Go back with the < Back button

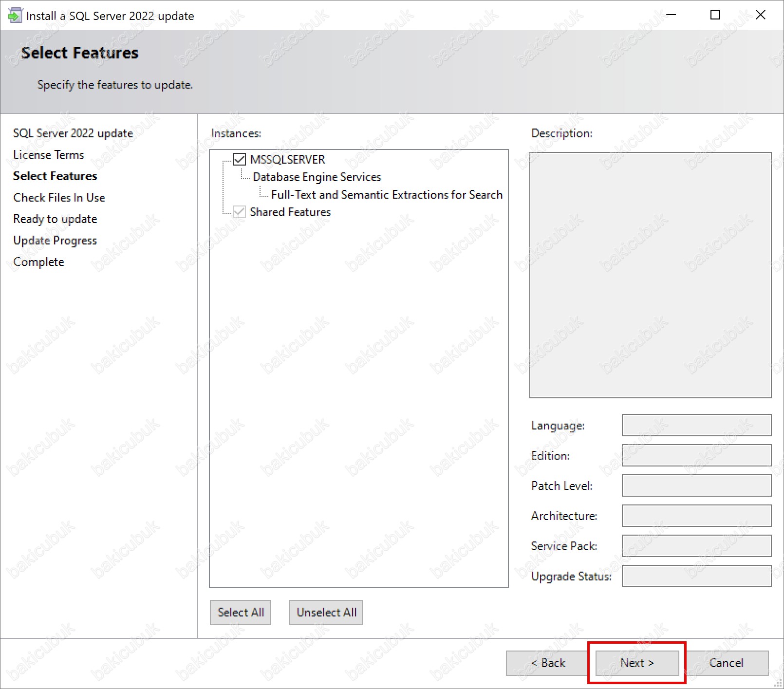click(548, 663)
